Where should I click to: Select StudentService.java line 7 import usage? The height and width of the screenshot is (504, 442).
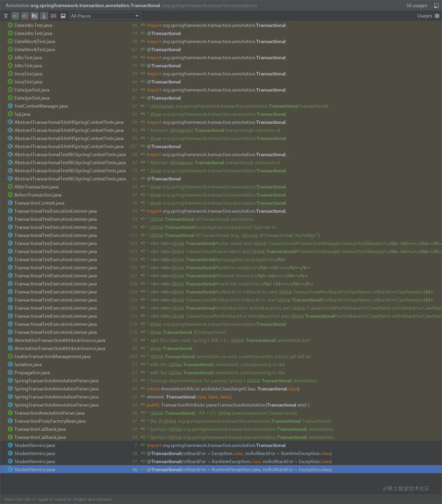(221, 445)
